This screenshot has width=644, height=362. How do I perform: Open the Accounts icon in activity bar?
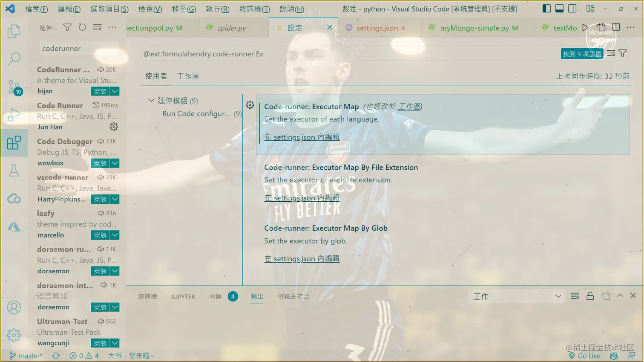tap(14, 307)
